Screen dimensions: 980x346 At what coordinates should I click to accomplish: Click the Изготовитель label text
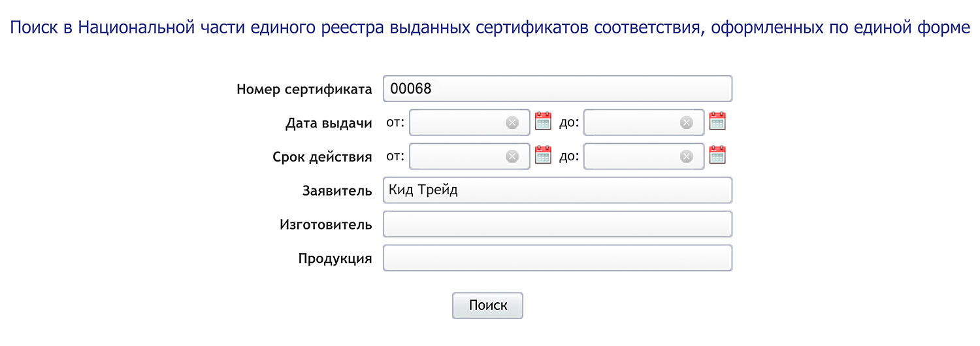[x=325, y=225]
